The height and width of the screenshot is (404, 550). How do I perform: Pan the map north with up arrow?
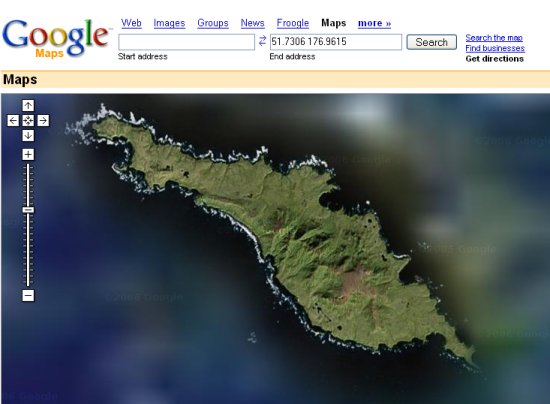point(28,105)
